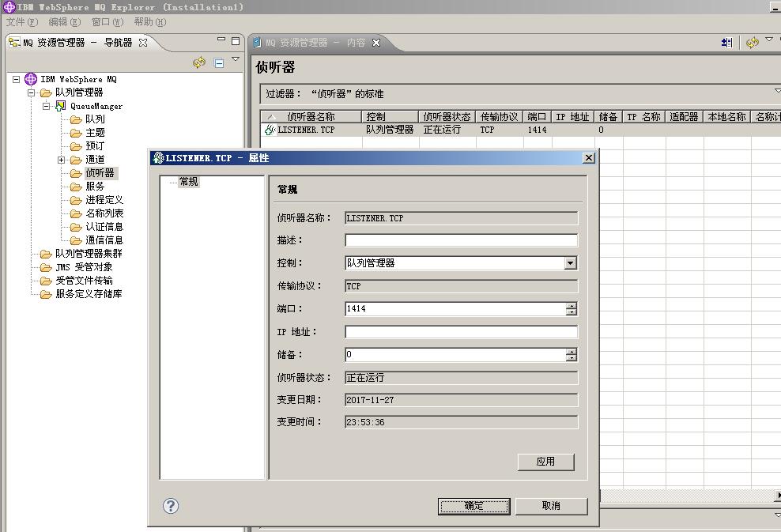The height and width of the screenshot is (532, 781).
Task: Select the 服务定义存储库 tree item
Action: [89, 294]
